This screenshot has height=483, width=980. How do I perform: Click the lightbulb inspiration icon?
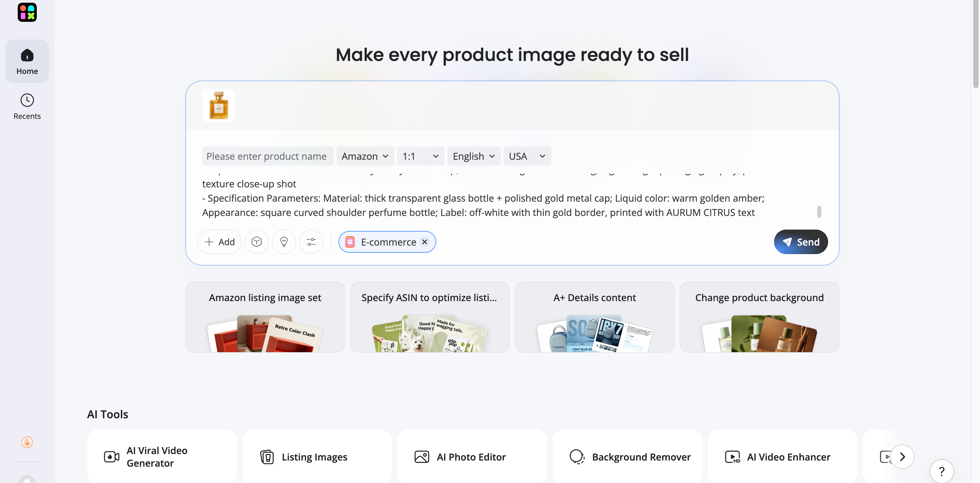[x=284, y=242]
